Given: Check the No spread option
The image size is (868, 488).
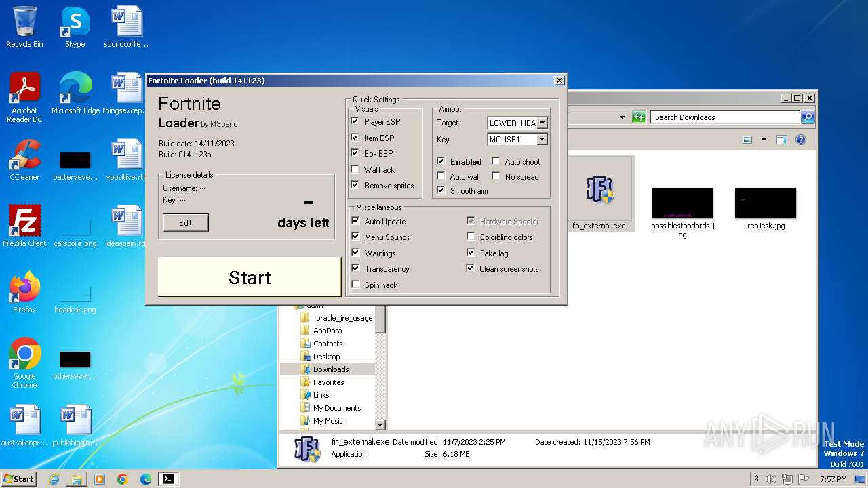Looking at the screenshot, I should click(496, 176).
